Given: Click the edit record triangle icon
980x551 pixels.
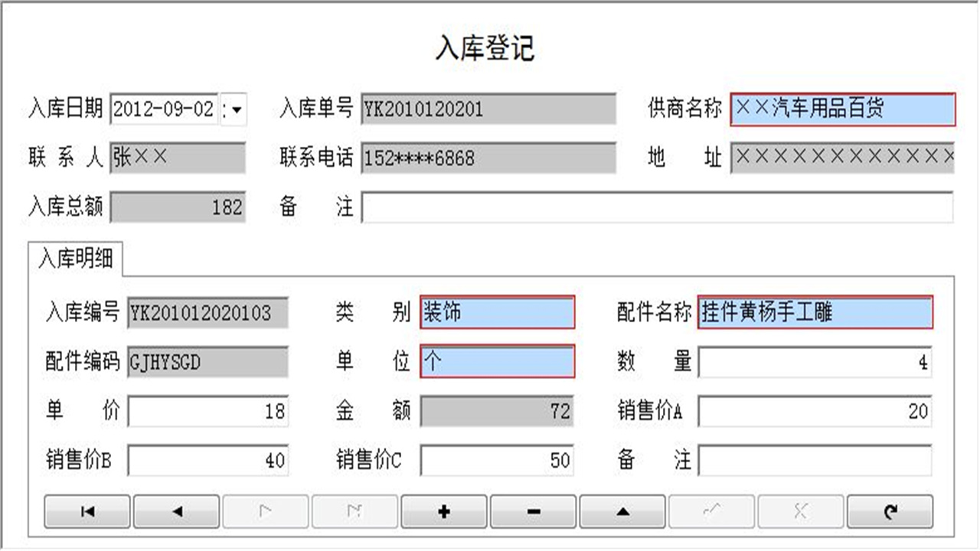Looking at the screenshot, I should coord(622,511).
